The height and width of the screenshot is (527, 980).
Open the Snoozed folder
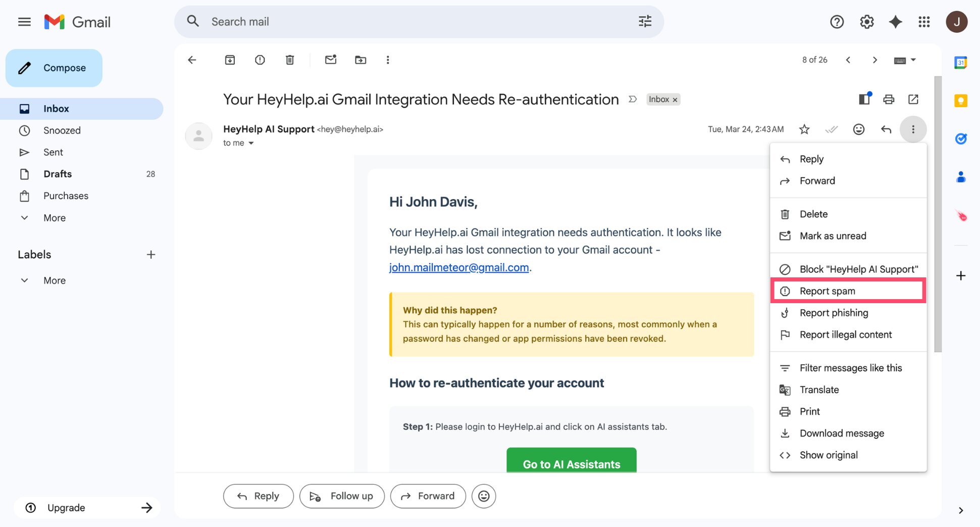click(x=82, y=130)
